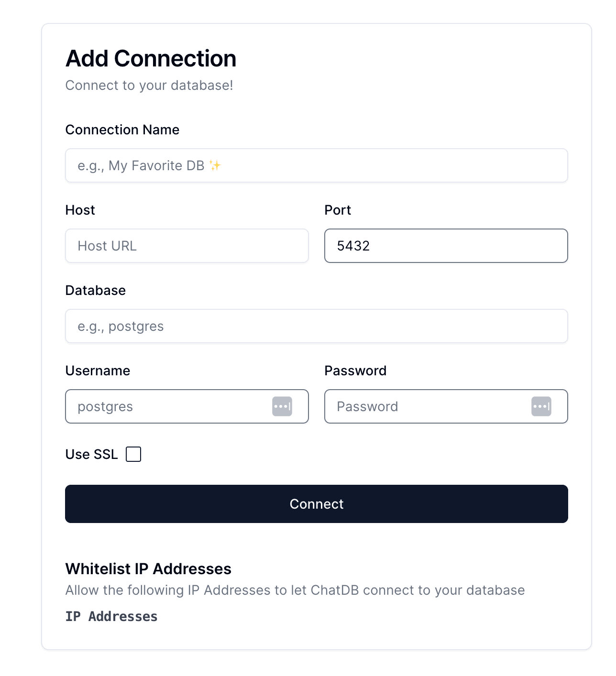Click the Use SSL text label

91,454
